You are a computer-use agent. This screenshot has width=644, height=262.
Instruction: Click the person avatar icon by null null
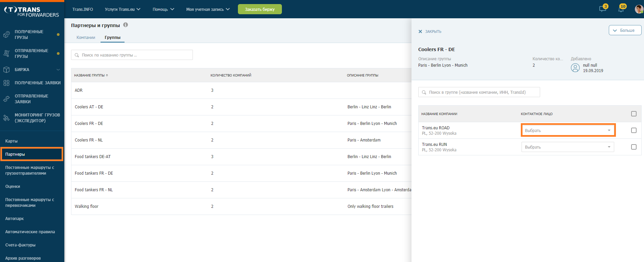coord(575,68)
